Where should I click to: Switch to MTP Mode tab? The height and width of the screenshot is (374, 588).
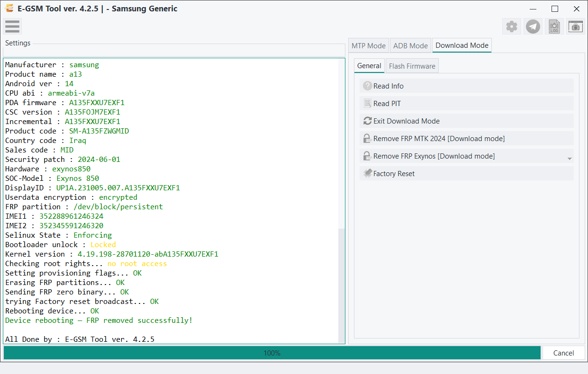point(369,45)
